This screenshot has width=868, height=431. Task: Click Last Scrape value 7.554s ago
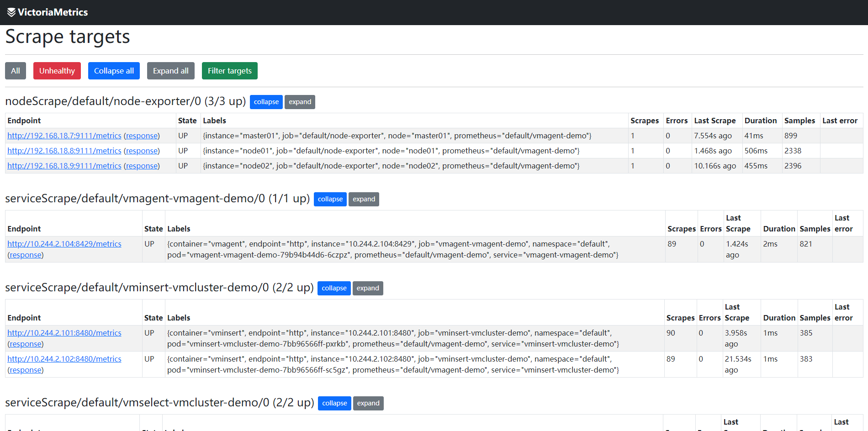point(713,136)
